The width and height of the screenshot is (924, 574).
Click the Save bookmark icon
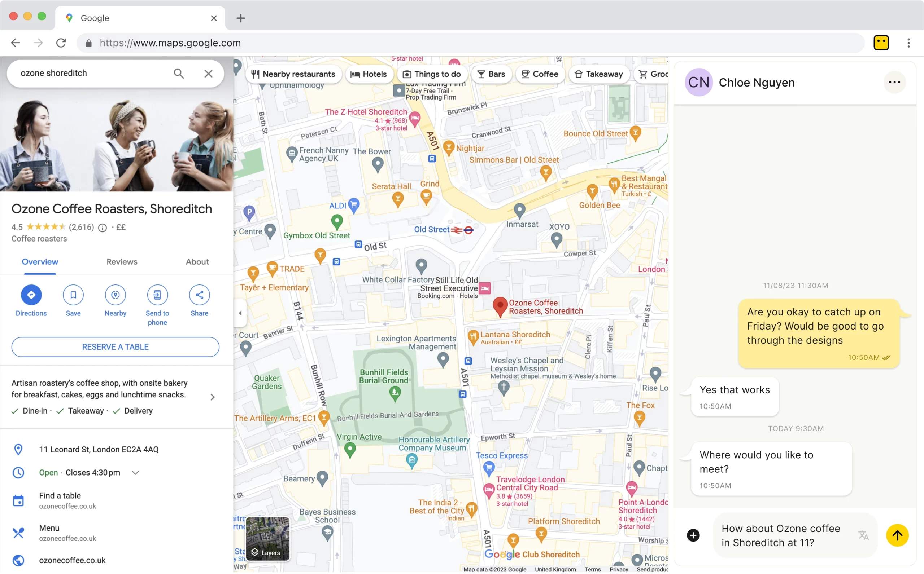(x=73, y=295)
